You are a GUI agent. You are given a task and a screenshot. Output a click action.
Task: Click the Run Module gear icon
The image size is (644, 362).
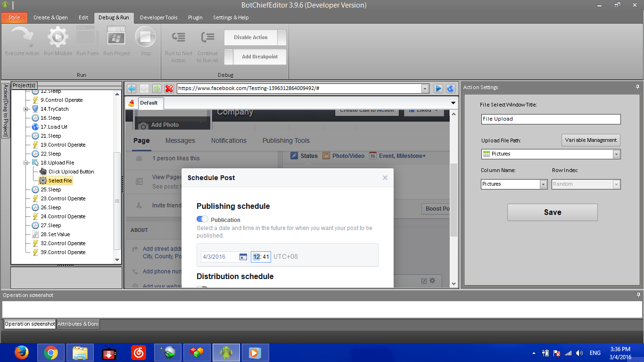tap(58, 37)
